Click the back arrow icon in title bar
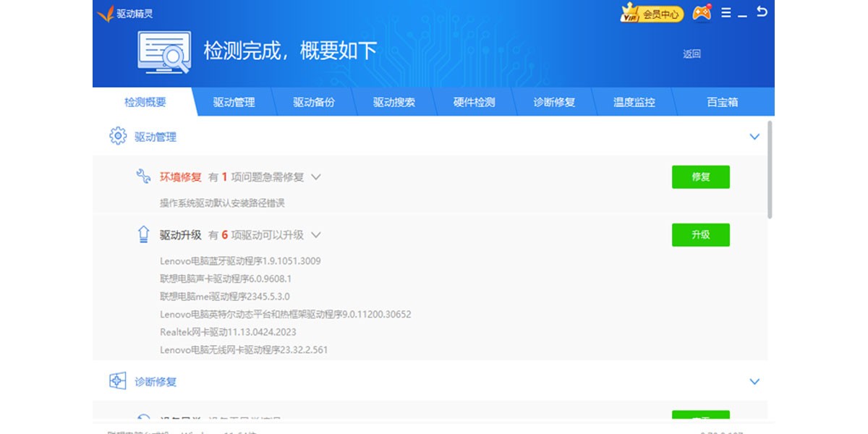 tap(762, 12)
